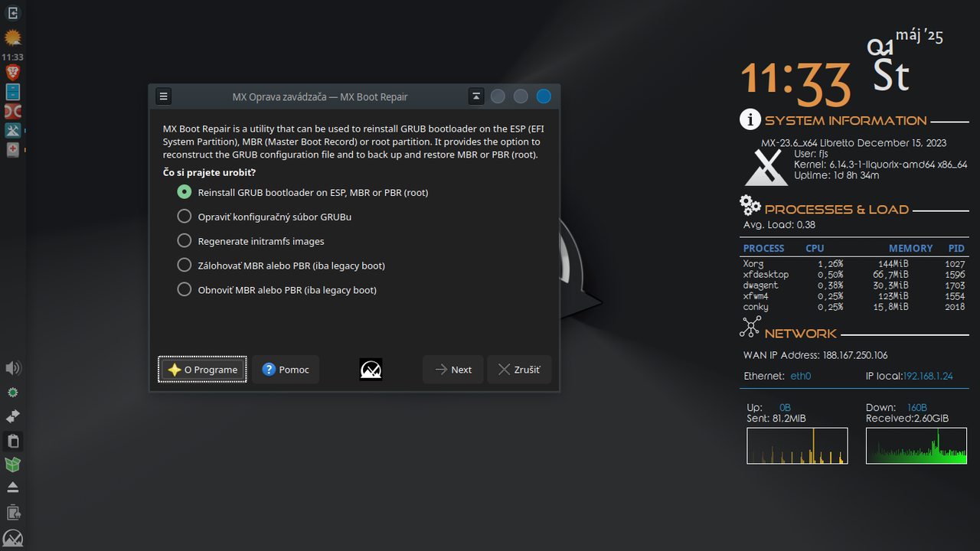Image resolution: width=980 pixels, height=551 pixels.
Task: Click the WAN IP Address text
Action: click(815, 355)
